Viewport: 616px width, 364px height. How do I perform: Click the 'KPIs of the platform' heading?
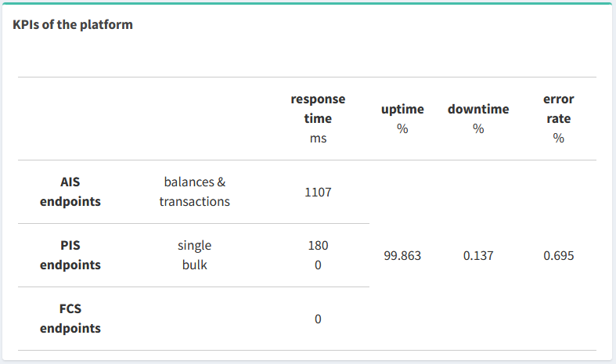(x=73, y=25)
